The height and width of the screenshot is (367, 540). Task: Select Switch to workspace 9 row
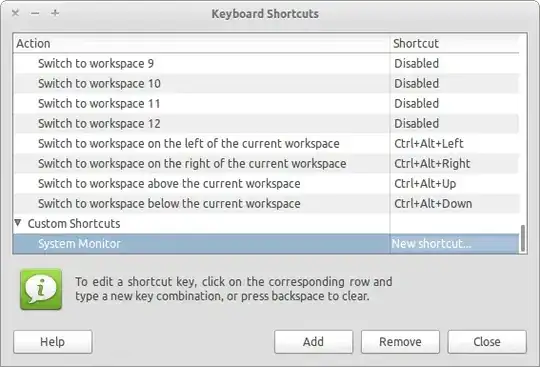click(x=266, y=63)
